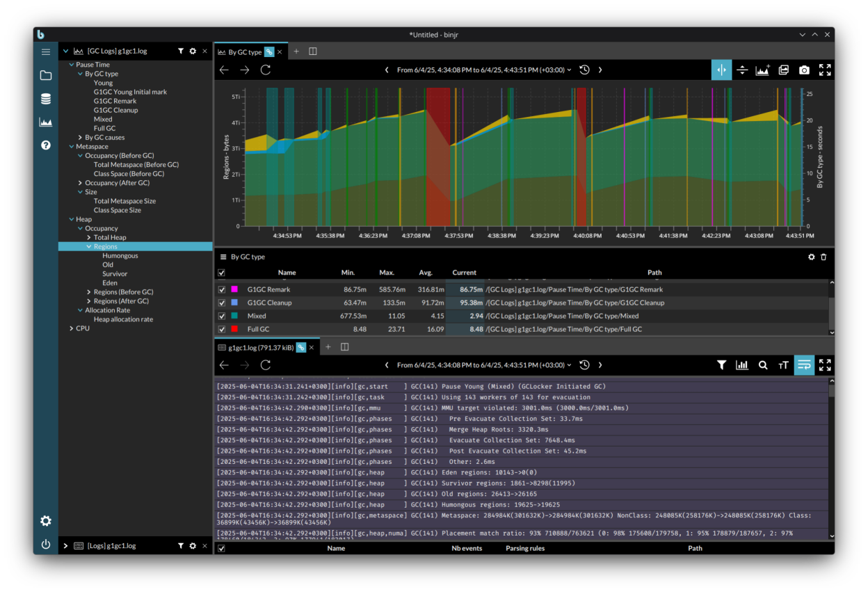Close the By GC type tab
Screen dimensions: 868x594
280,51
